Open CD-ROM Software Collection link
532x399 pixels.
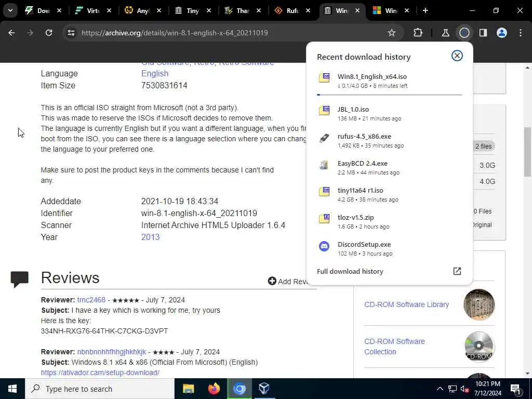click(x=395, y=347)
